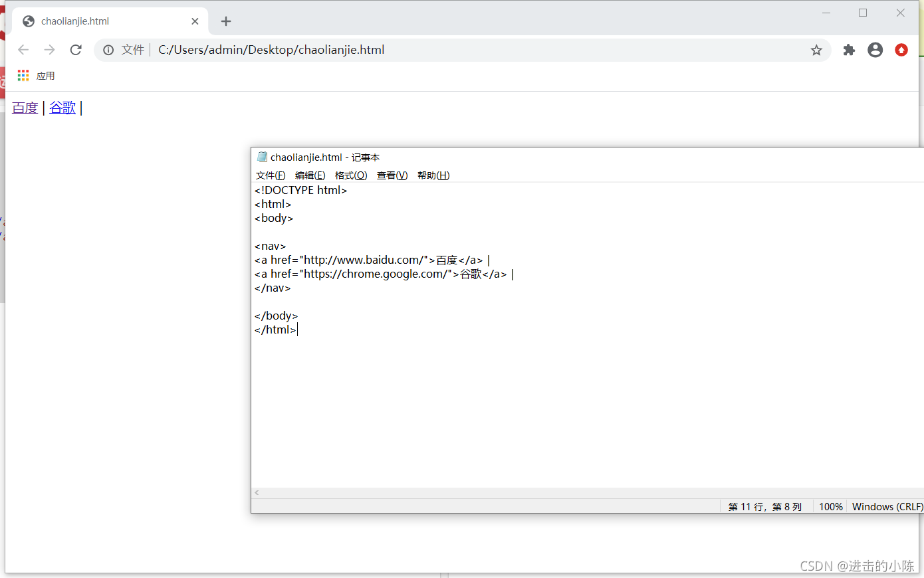Screen dimensions: 924x578
Task: Open the 编辑(E) menu in Notepad
Action: [x=310, y=175]
